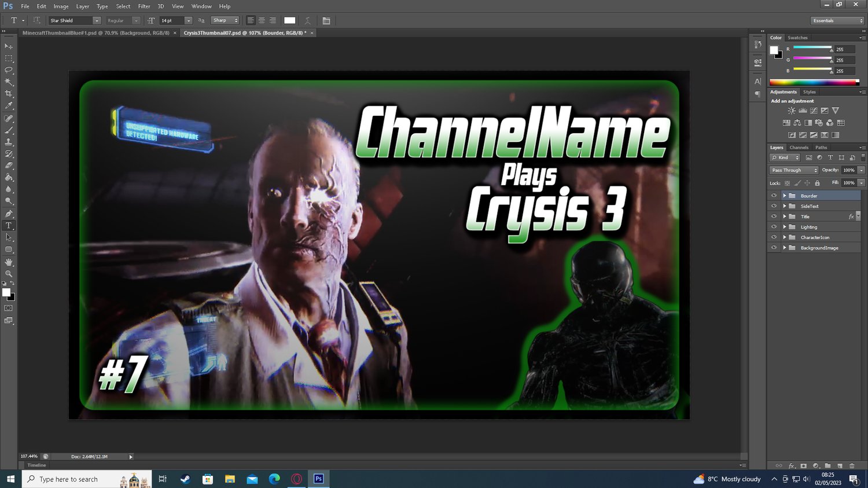Screen dimensions: 868x488
Task: Select the Rounded Rectangle shape tool
Action: point(9,249)
